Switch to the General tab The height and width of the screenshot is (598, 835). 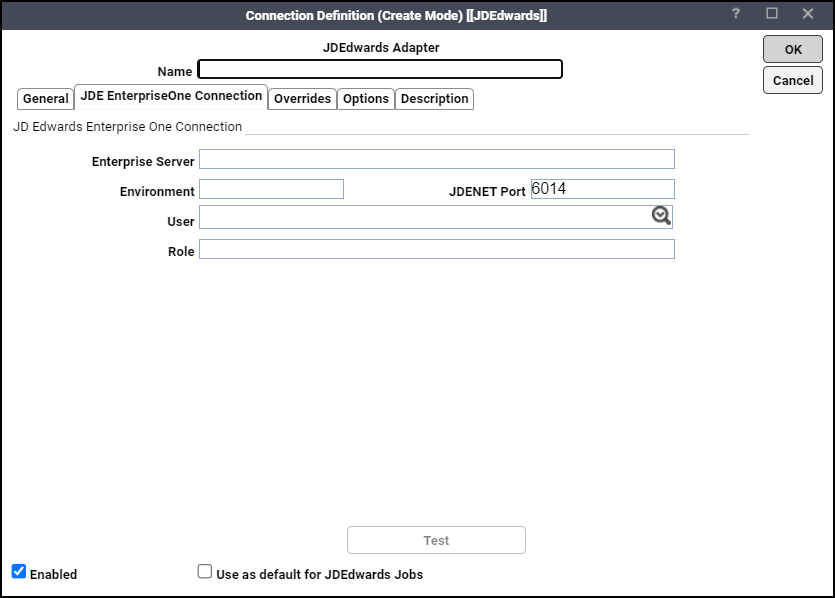pos(45,99)
